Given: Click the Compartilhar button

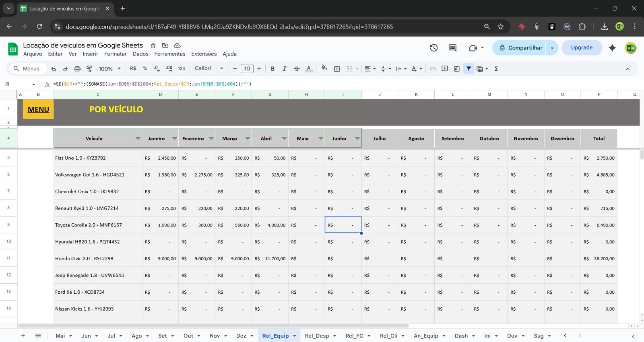Looking at the screenshot, I should click(520, 48).
